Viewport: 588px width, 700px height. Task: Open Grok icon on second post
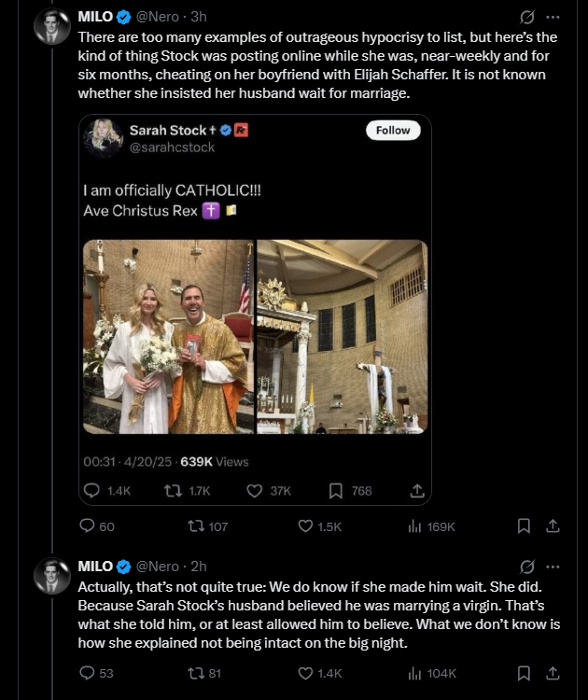click(x=526, y=567)
